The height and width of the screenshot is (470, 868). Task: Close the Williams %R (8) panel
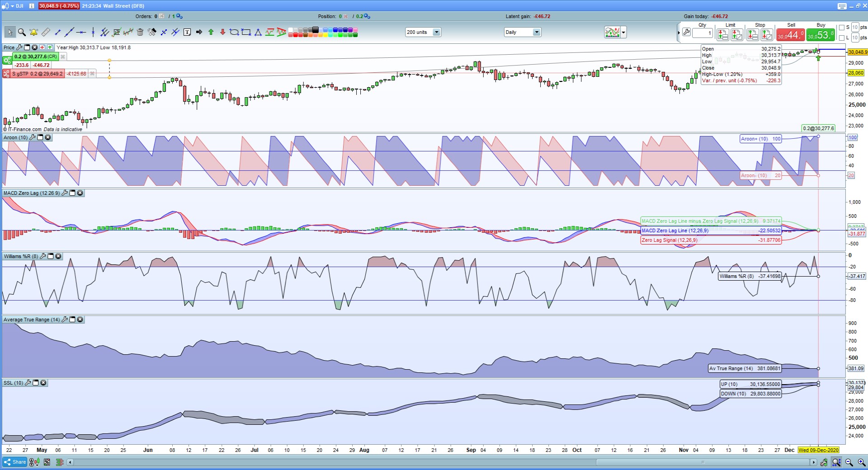click(x=58, y=256)
